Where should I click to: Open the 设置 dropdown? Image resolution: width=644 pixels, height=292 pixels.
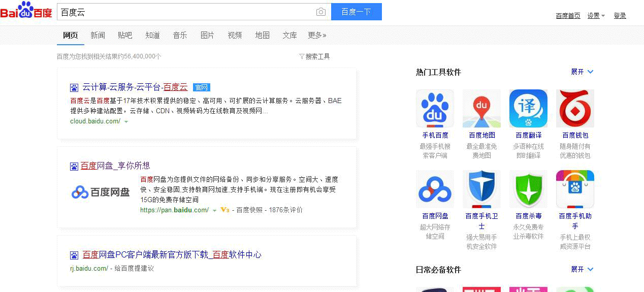pyautogui.click(x=596, y=16)
